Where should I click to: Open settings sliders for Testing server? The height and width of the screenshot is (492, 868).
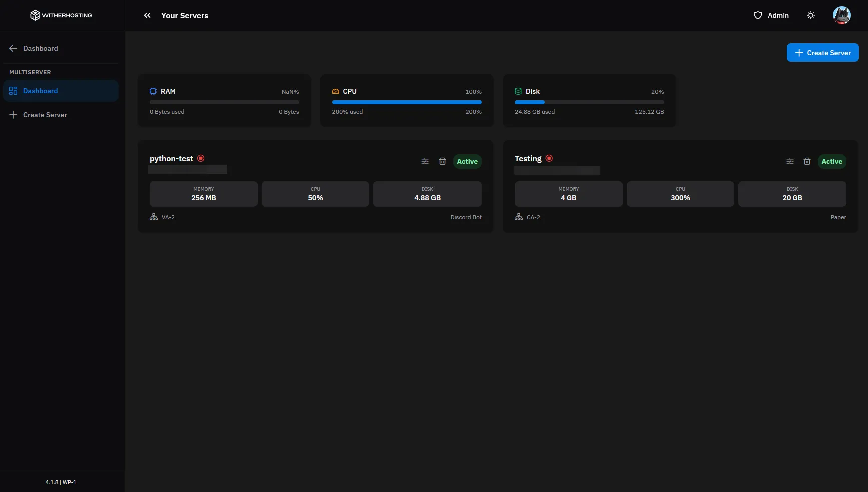click(x=790, y=161)
